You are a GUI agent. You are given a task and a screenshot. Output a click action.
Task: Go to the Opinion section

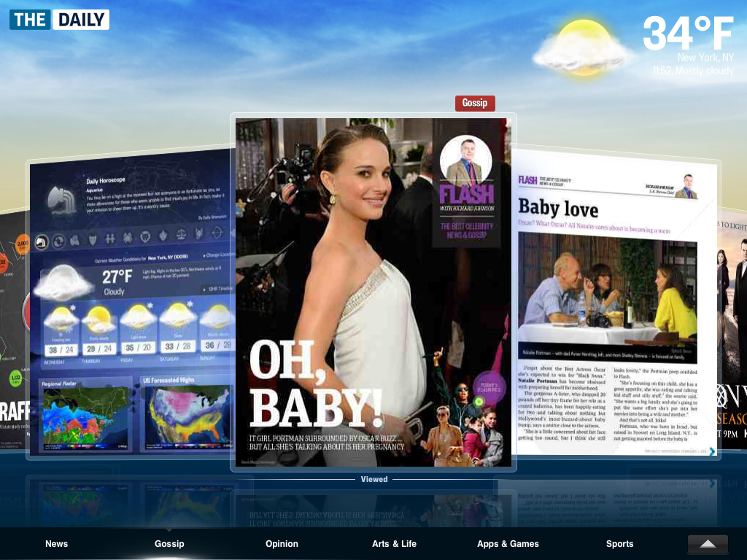[282, 544]
